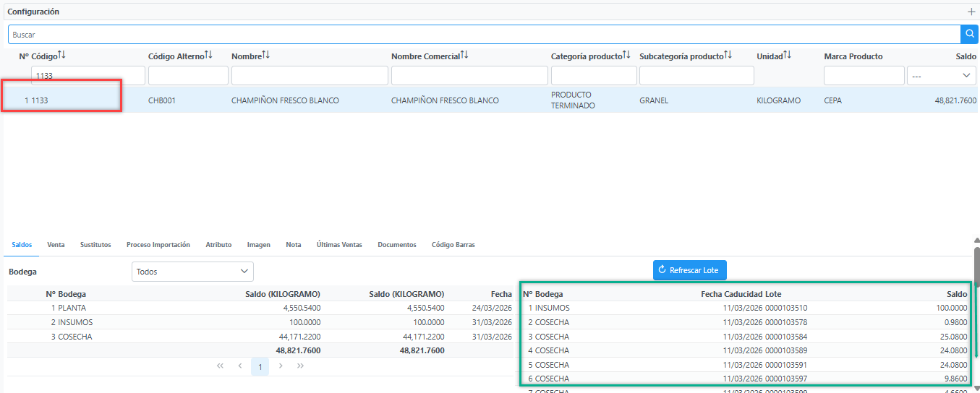Click the blue search magnifier icon
Viewport: 980px width, 393px height.
[969, 34]
